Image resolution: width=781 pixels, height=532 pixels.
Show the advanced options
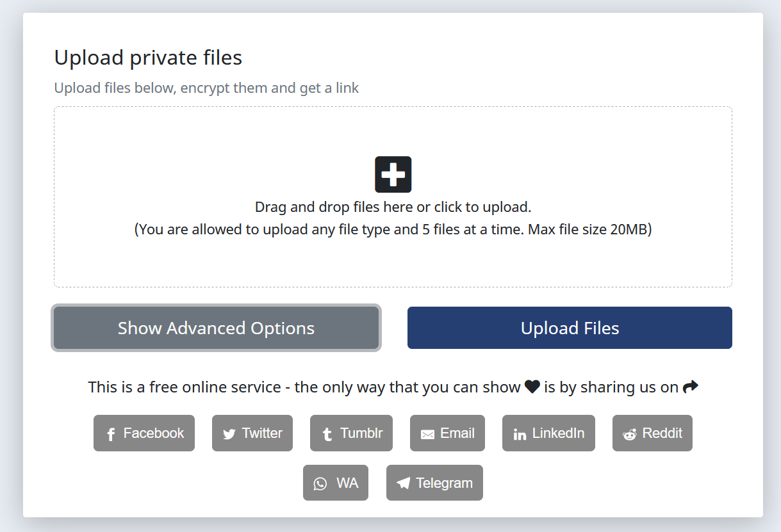tap(216, 328)
